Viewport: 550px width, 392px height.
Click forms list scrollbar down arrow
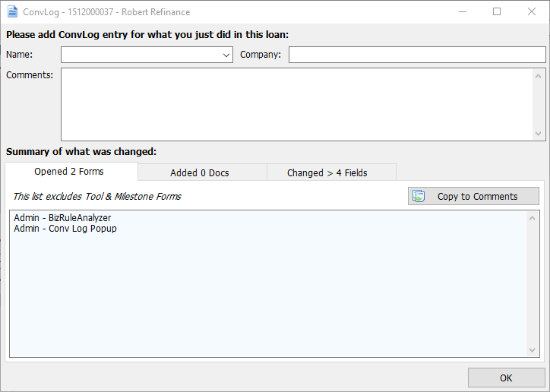[x=533, y=349]
